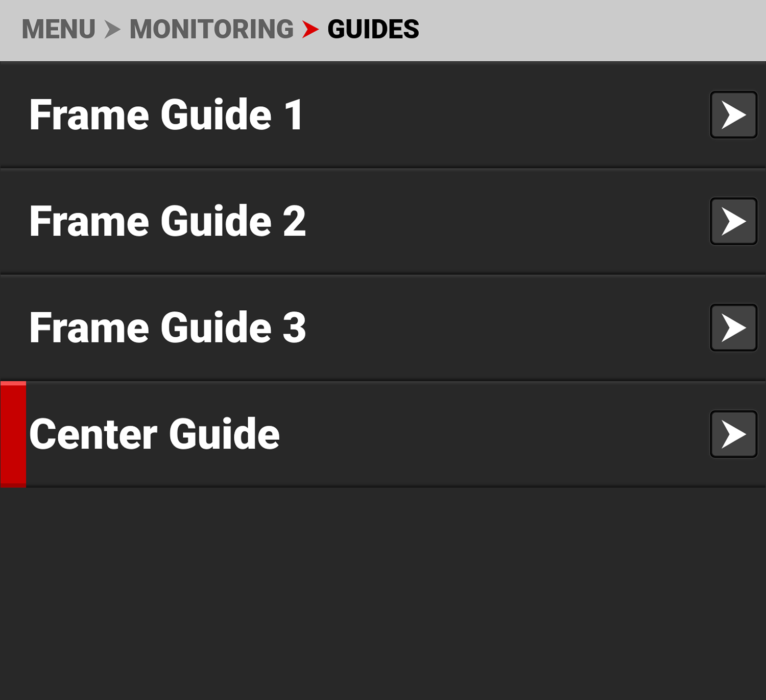Click empty header bar right of GUIDES
Screen dimensions: 766x700
click(x=587, y=30)
